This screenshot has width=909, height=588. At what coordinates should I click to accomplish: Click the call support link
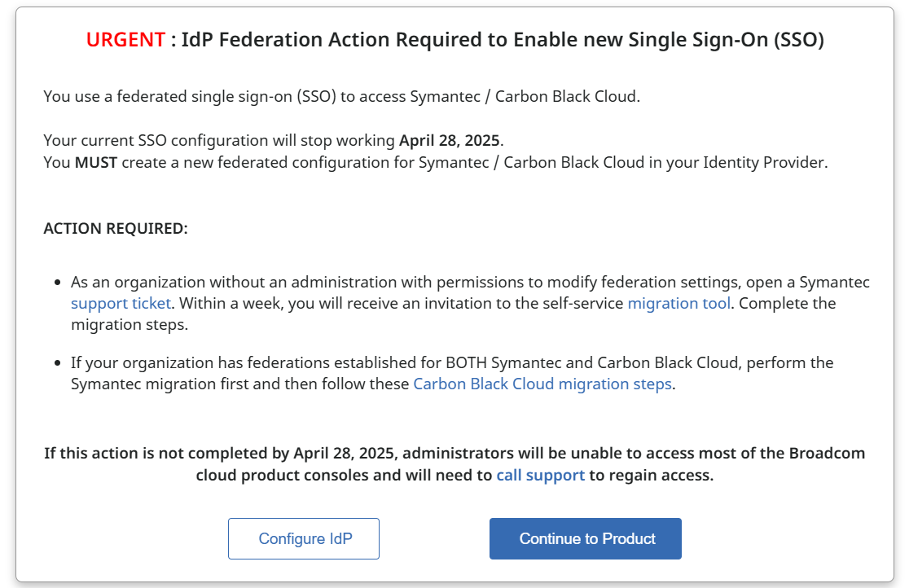coord(540,475)
